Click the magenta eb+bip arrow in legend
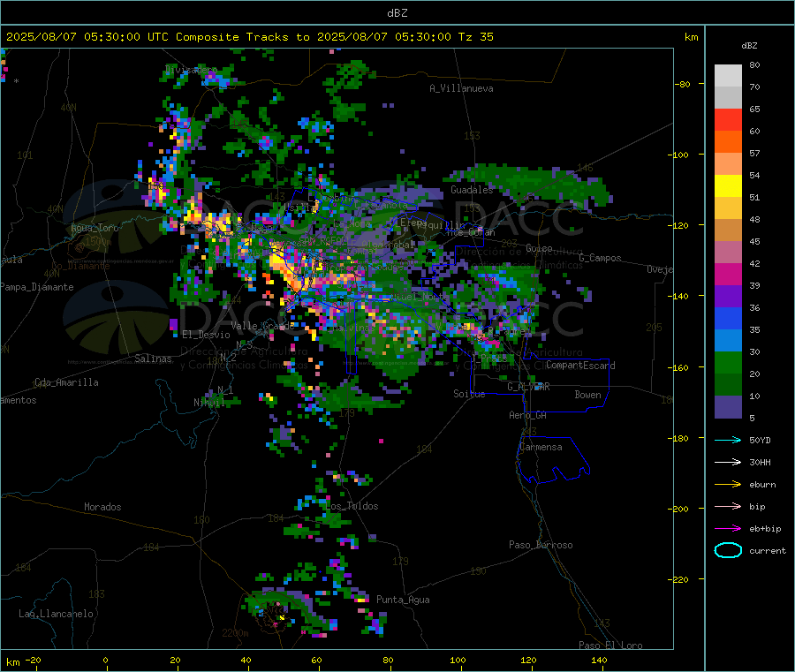 728,529
